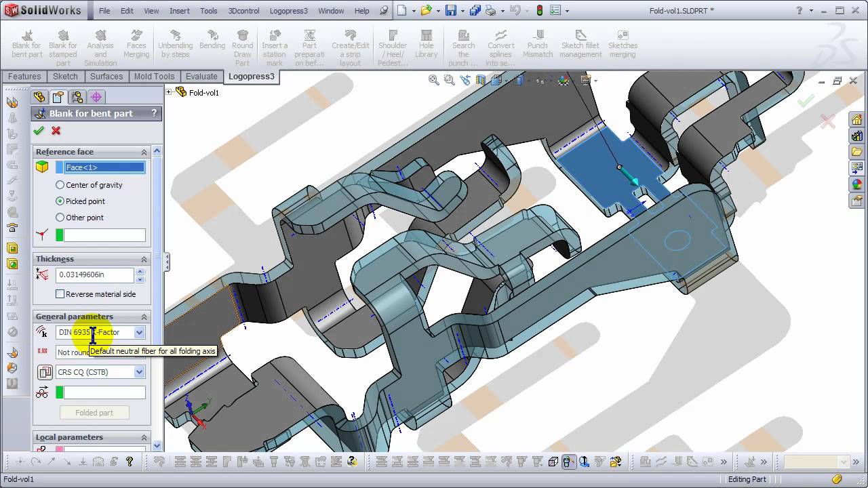The width and height of the screenshot is (868, 488).
Task: Click the material library icon beside CRS CQ
Action: 45,372
